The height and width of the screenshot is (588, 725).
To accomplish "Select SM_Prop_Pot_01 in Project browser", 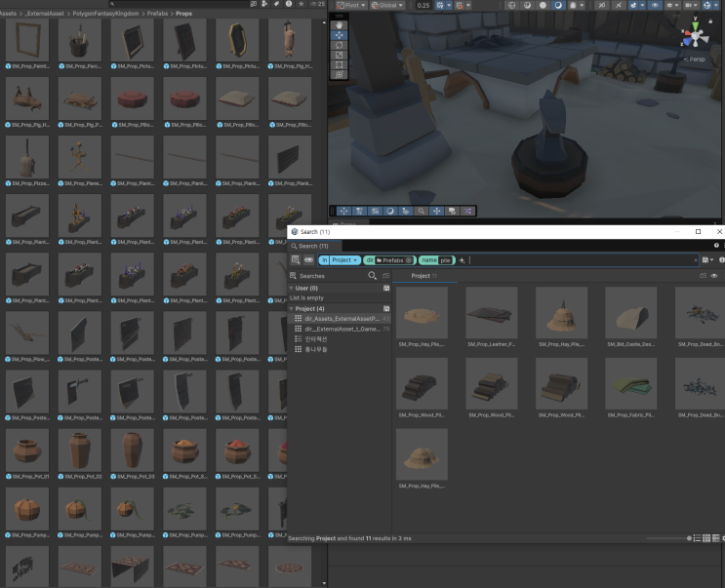I will click(x=27, y=454).
